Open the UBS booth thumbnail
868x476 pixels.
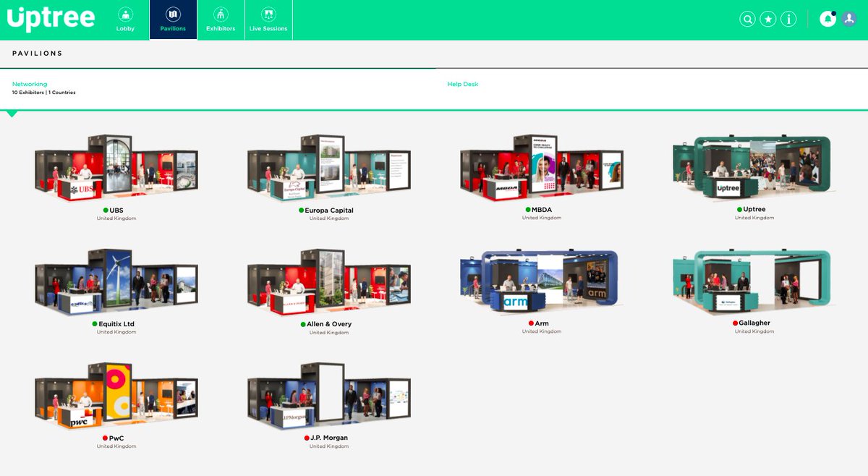point(116,167)
